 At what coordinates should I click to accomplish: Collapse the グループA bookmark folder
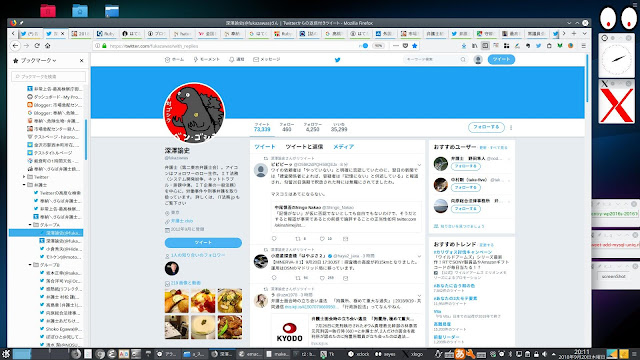30,225
